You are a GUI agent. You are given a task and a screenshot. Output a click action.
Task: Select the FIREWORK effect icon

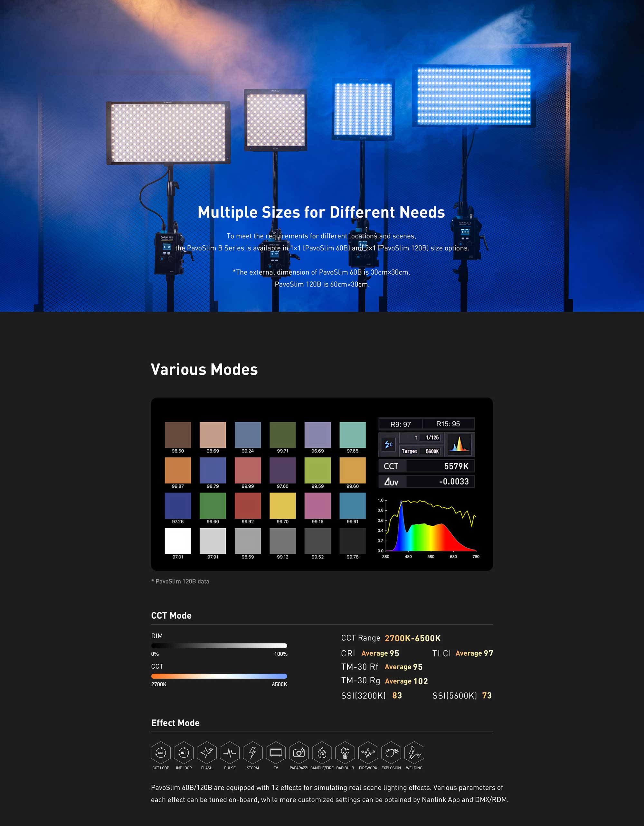coord(368,752)
